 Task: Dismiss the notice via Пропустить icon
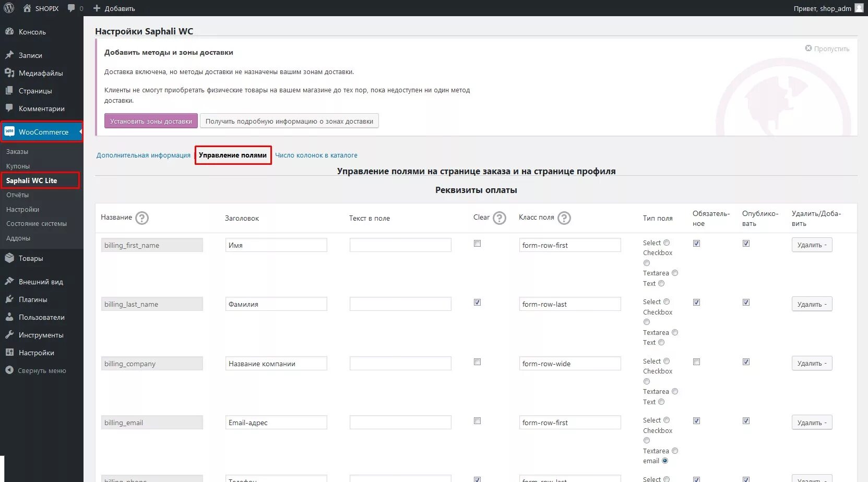click(808, 48)
